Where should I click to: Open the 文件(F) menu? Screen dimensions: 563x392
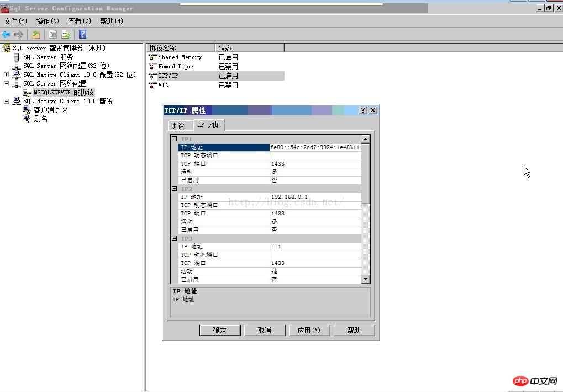(15, 21)
